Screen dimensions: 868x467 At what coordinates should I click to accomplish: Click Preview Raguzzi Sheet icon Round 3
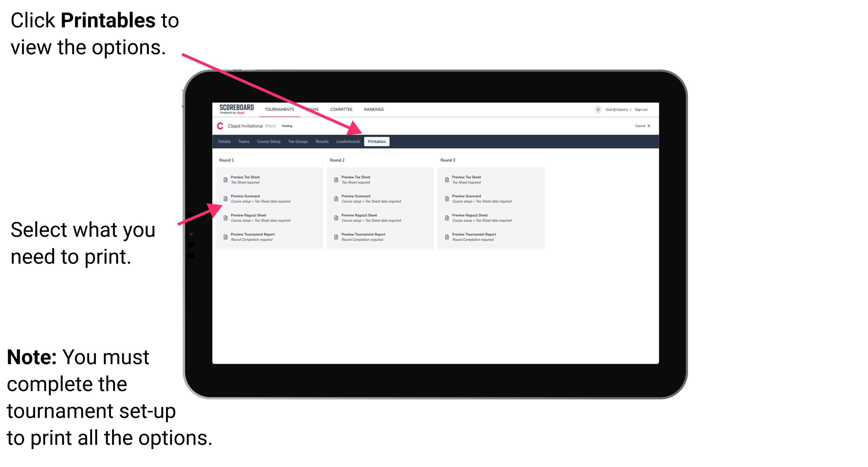point(447,217)
